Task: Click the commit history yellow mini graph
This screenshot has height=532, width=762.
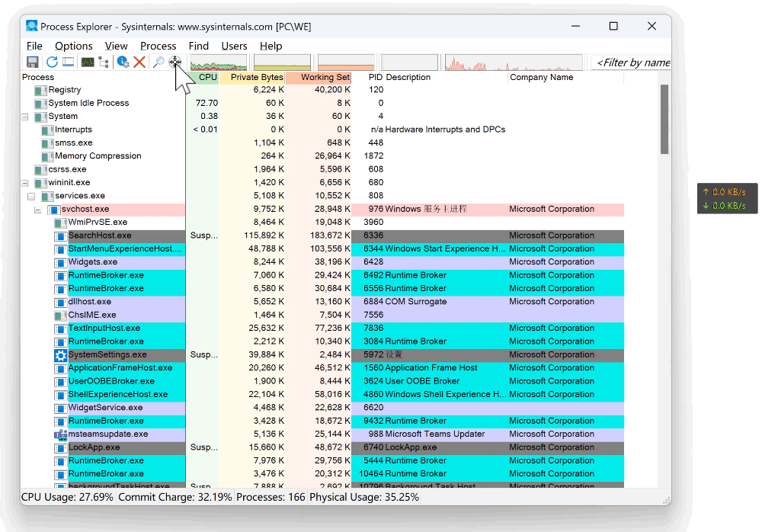Action: 282,62
